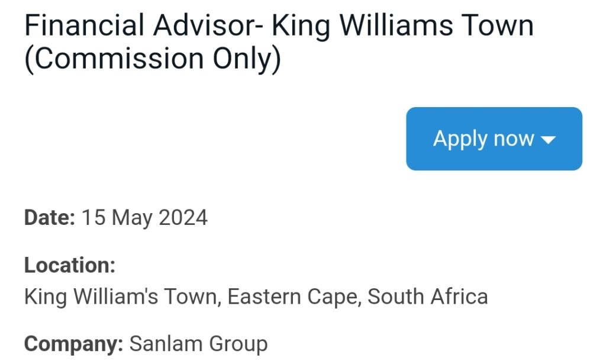Click the word Advisor- in the heading

pyautogui.click(x=208, y=25)
